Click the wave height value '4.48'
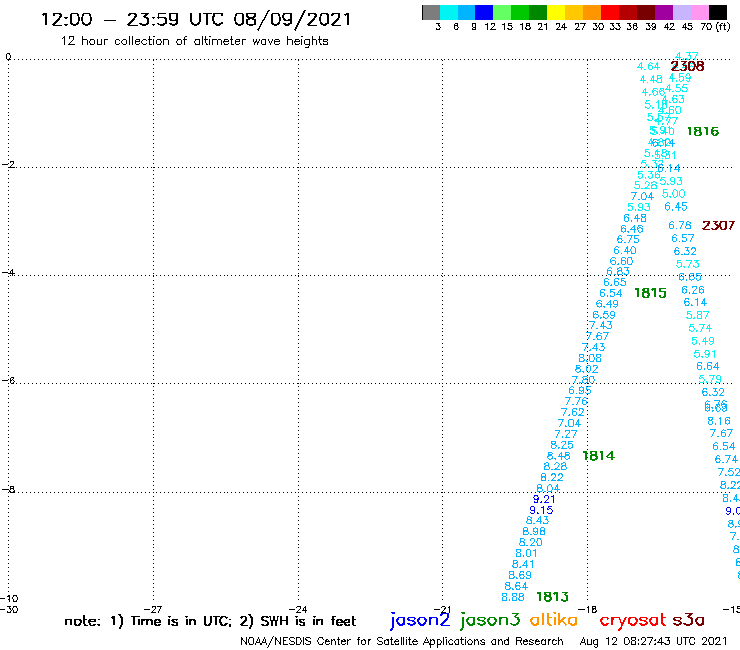The width and height of the screenshot is (740, 650). click(x=651, y=79)
